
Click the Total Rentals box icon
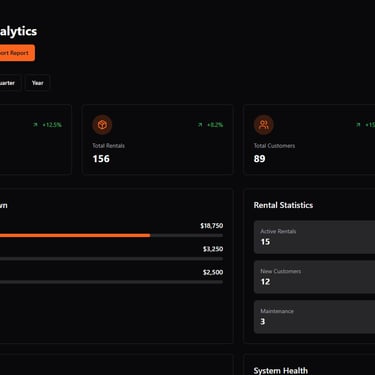coord(102,125)
